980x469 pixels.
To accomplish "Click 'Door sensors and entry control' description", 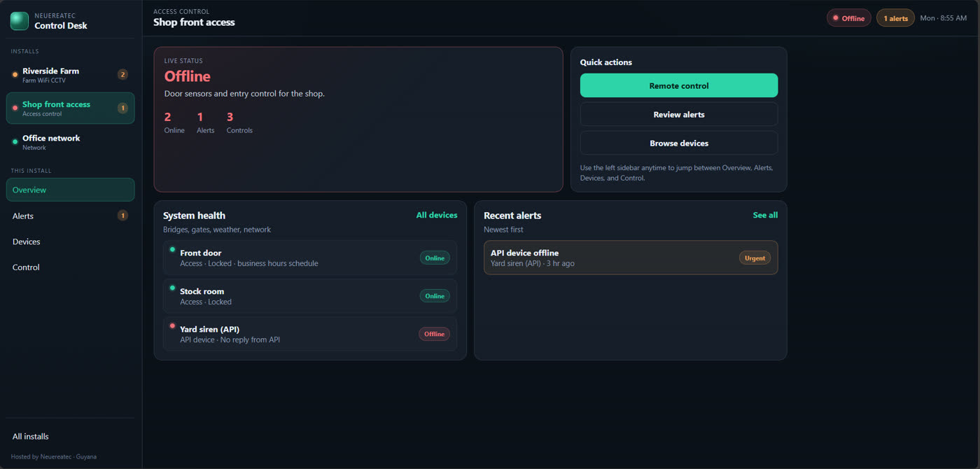I will click(x=244, y=94).
